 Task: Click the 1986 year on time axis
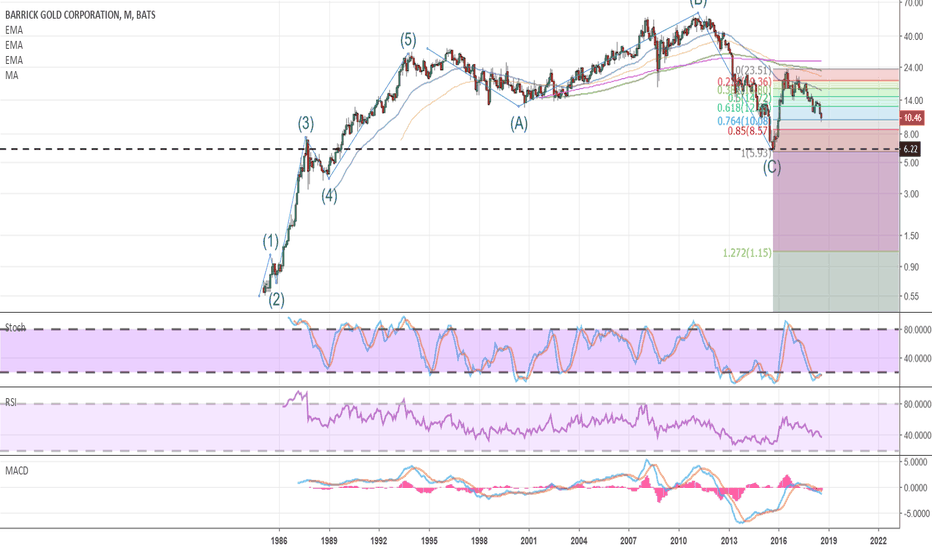(x=279, y=540)
